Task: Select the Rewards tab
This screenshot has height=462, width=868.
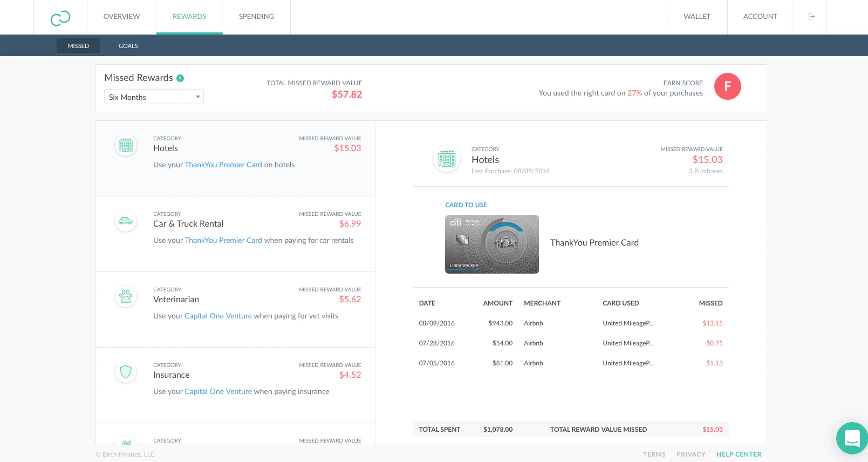Action: (x=189, y=17)
